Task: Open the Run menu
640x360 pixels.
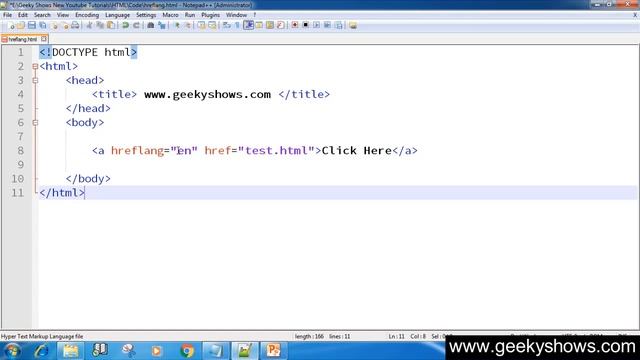Action: (x=190, y=15)
